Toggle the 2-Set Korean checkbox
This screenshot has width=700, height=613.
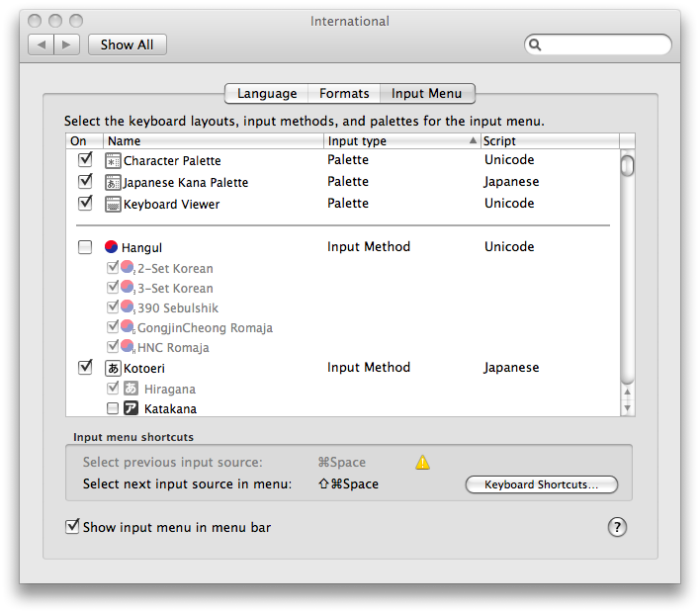point(113,267)
